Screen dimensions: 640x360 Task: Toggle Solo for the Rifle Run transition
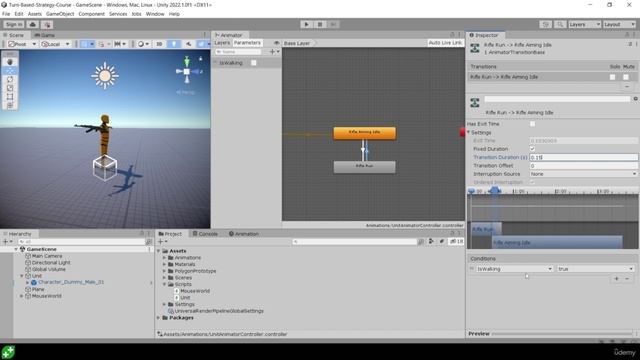[x=612, y=77]
